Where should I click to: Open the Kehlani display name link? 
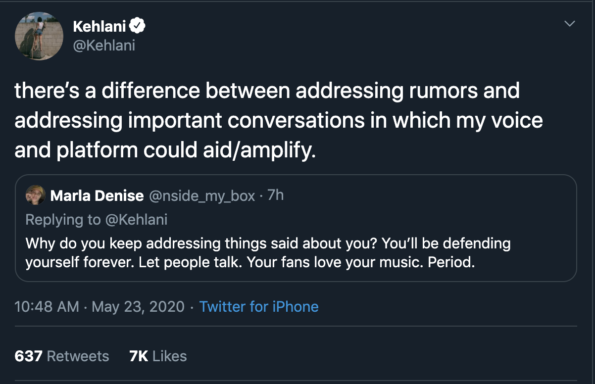[x=99, y=26]
